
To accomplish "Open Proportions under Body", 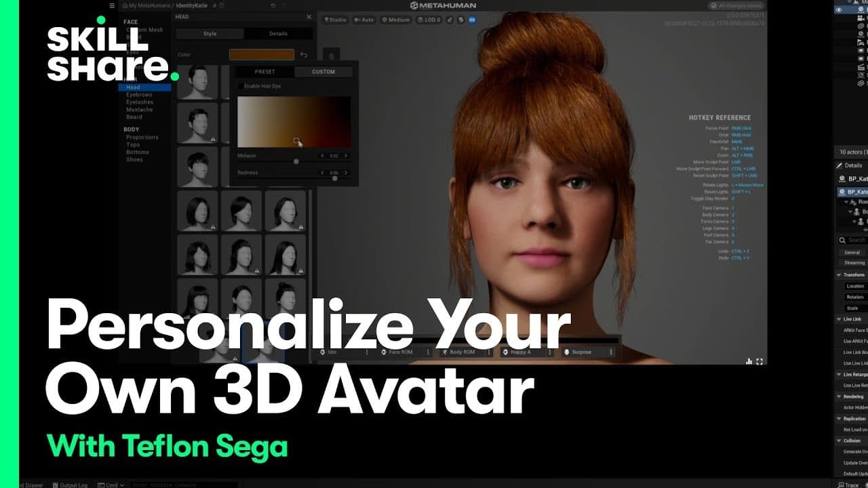I will 142,138.
